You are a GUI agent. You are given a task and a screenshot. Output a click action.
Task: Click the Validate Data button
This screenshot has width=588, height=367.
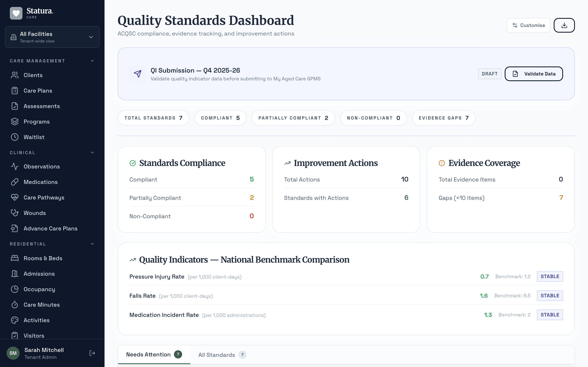[x=533, y=74]
